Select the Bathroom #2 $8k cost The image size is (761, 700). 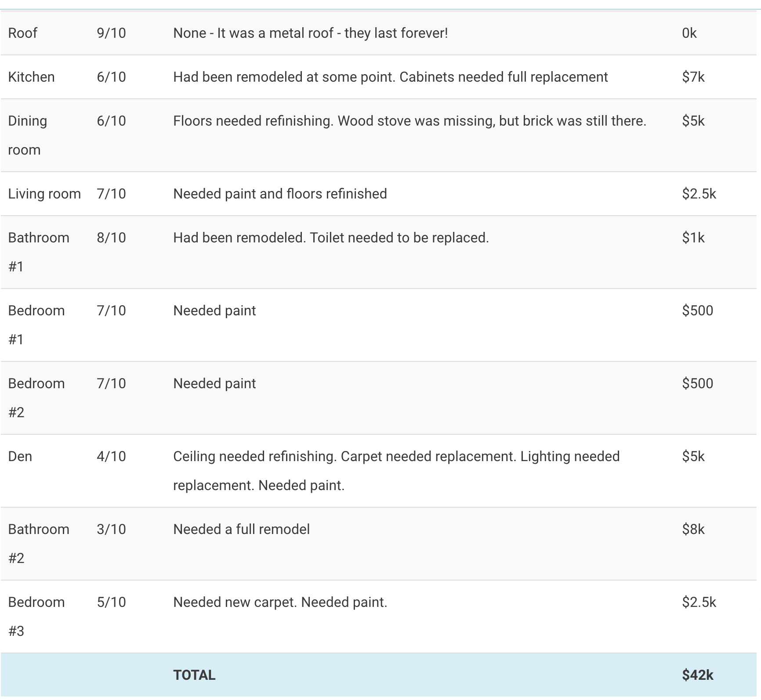click(x=693, y=529)
